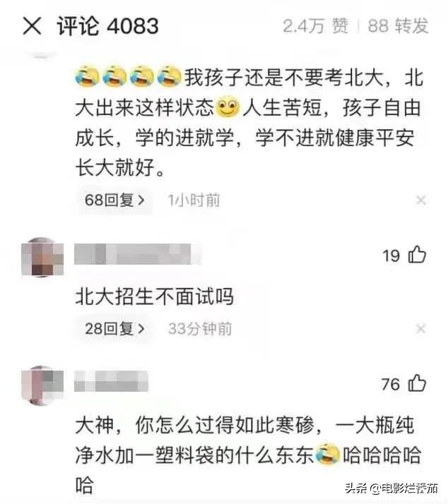
Task: Open the avatar of the 北大招生 commenter
Action: click(x=42, y=257)
